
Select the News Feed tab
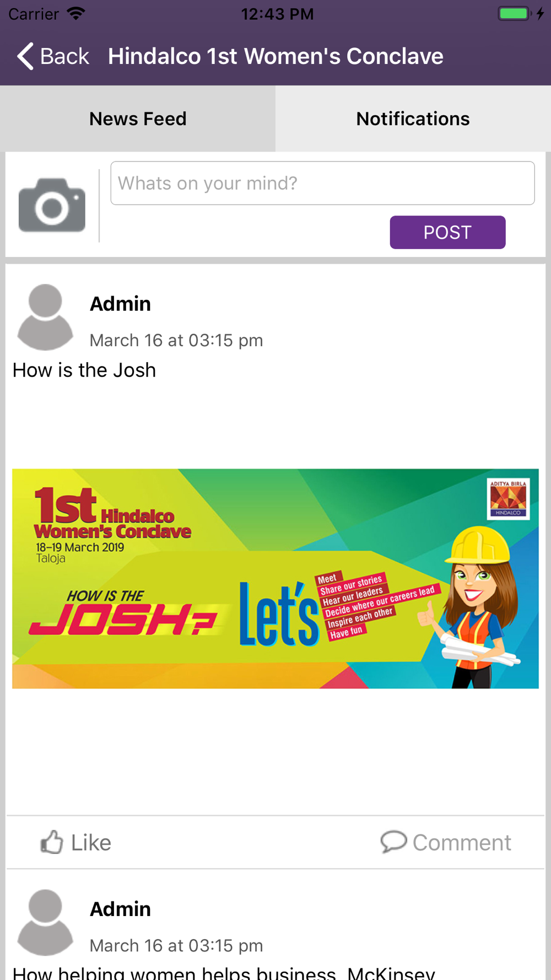[138, 119]
